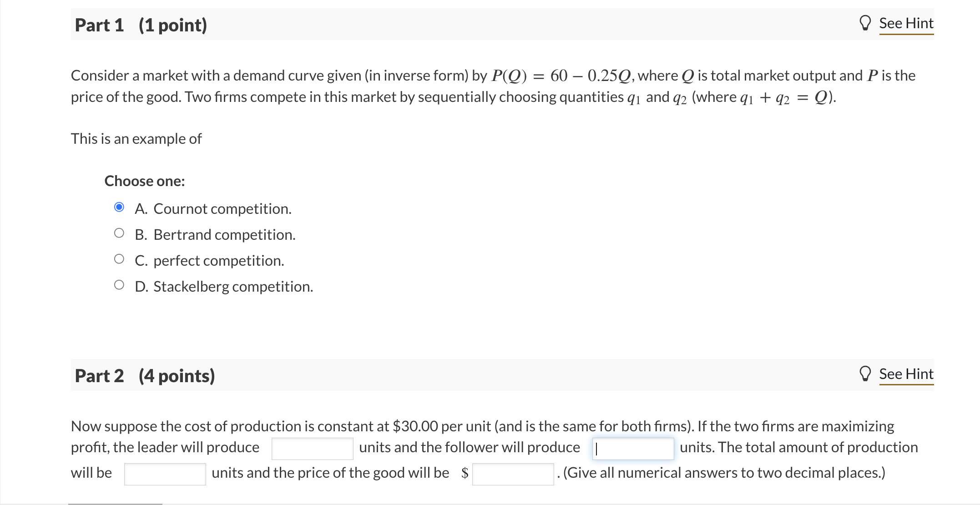980x505 pixels.
Task: Click the lightbulb hint icon beside Part 1
Action: [866, 23]
